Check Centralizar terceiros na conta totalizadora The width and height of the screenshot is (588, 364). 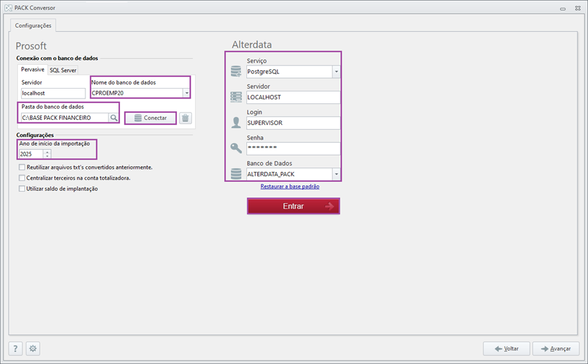tap(22, 177)
